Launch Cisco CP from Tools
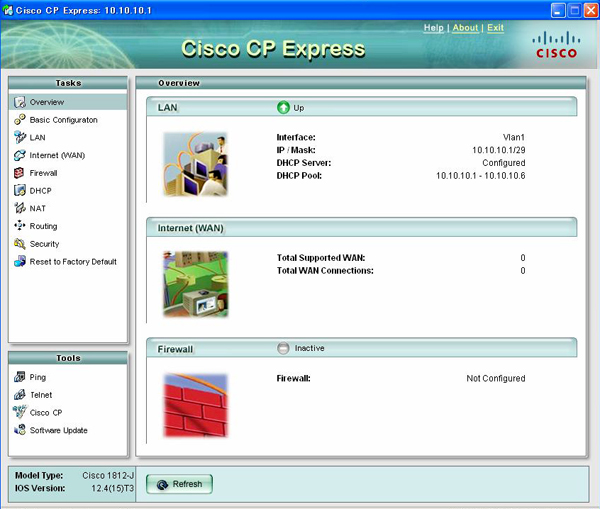Image resolution: width=600 pixels, height=509 pixels. pyautogui.click(x=46, y=413)
